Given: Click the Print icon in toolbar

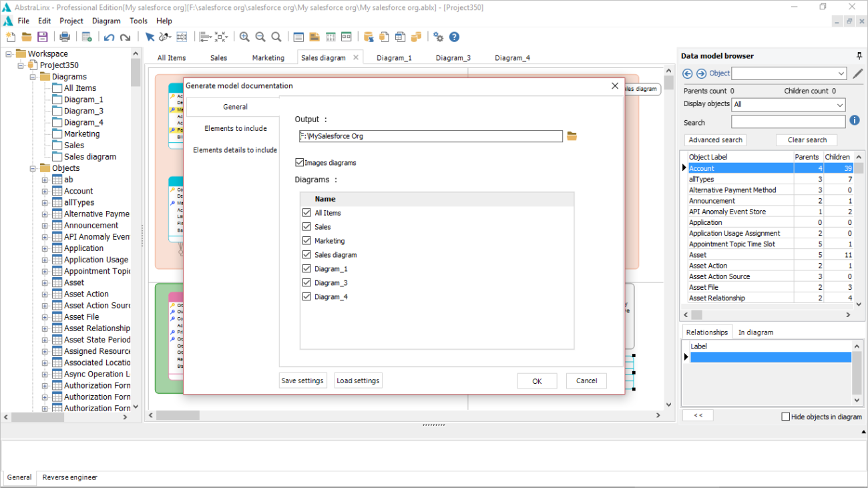Looking at the screenshot, I should coord(65,37).
